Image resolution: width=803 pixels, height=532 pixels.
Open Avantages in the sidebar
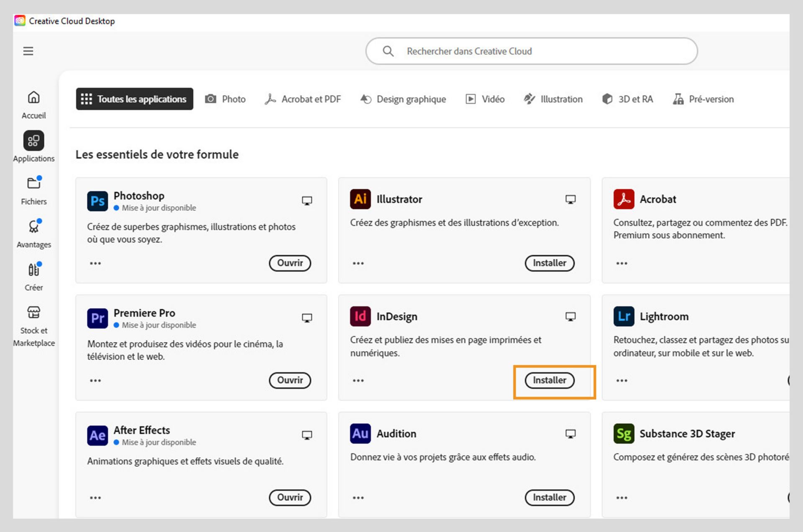coord(33,227)
